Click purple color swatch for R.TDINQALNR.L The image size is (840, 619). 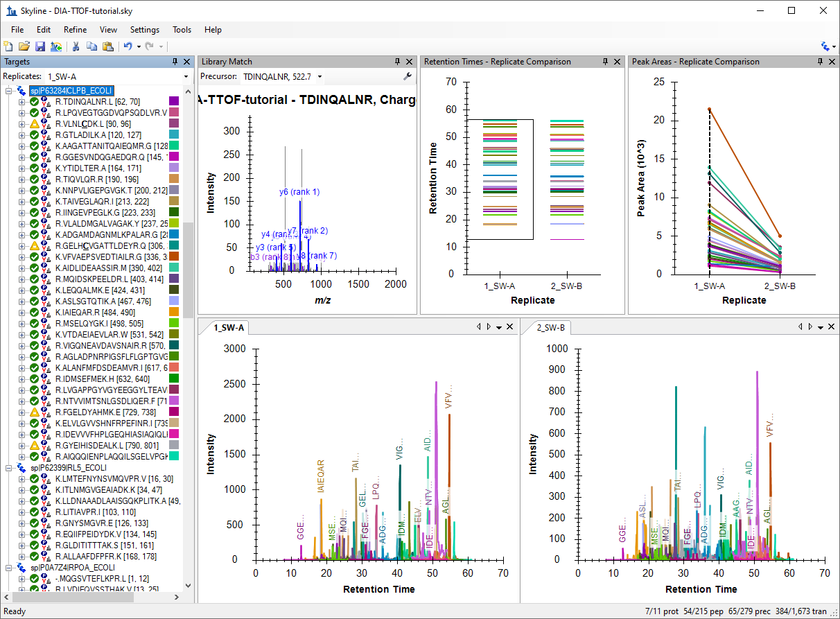[174, 102]
